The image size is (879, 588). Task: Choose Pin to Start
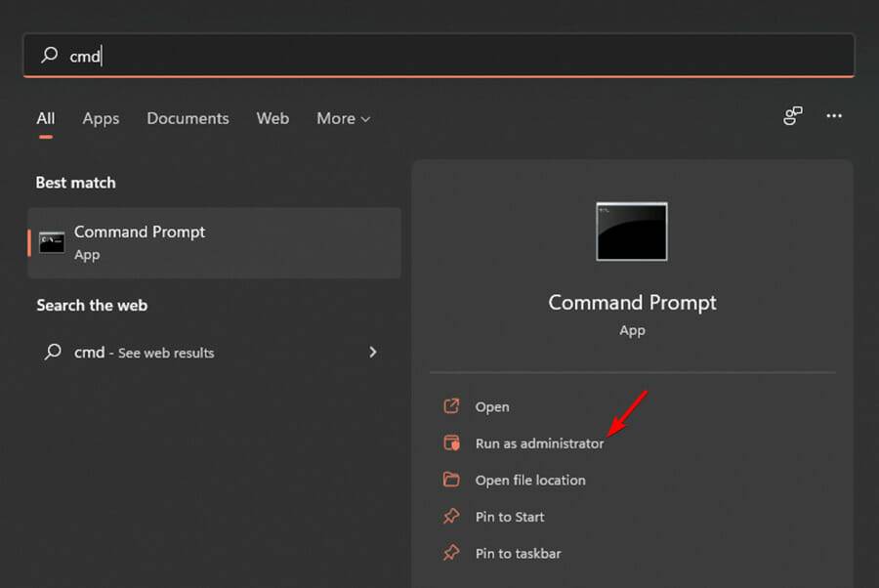[x=510, y=517]
